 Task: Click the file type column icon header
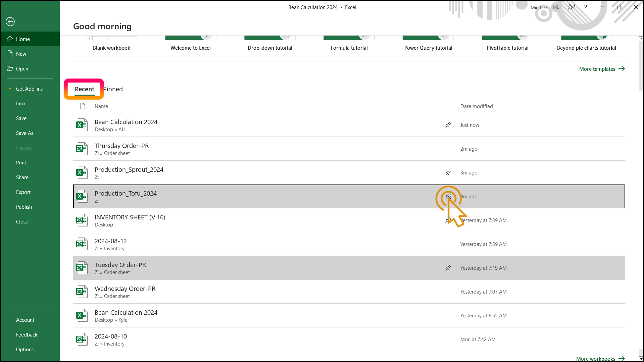[x=83, y=106]
